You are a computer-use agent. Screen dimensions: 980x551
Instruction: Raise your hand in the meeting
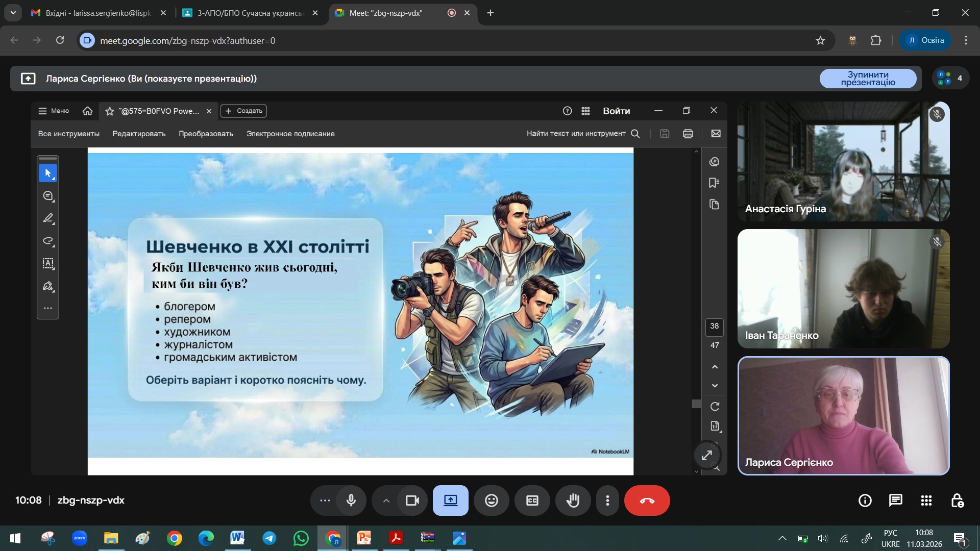coord(573,500)
